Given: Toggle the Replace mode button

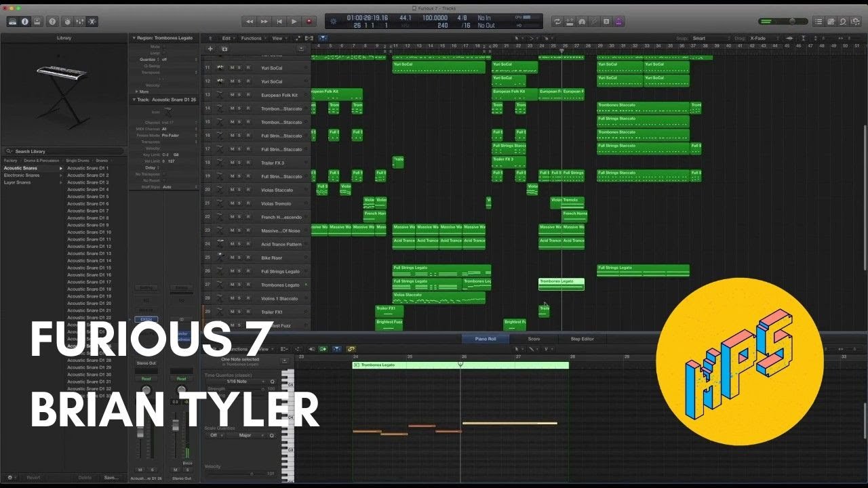Looking at the screenshot, I should point(570,22).
